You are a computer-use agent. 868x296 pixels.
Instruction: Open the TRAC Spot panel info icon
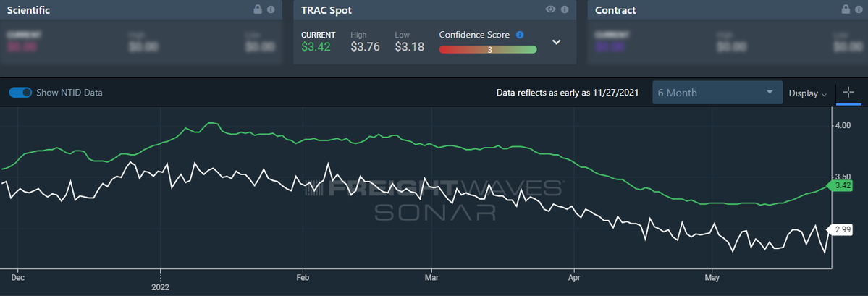coord(565,9)
